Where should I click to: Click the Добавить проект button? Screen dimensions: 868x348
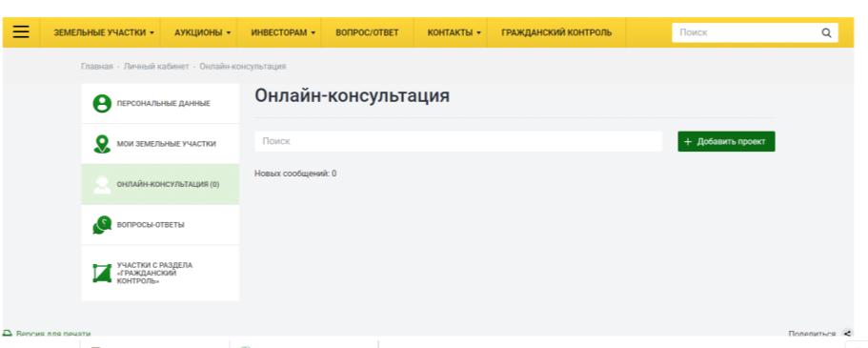tap(726, 141)
